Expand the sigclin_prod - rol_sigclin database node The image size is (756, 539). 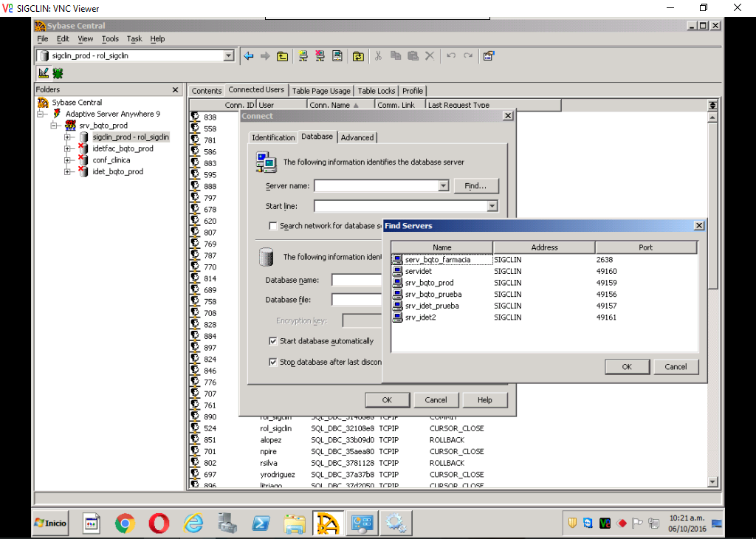point(68,137)
